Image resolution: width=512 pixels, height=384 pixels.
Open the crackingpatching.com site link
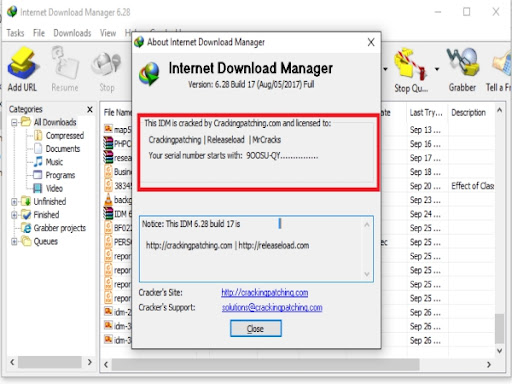pos(265,293)
